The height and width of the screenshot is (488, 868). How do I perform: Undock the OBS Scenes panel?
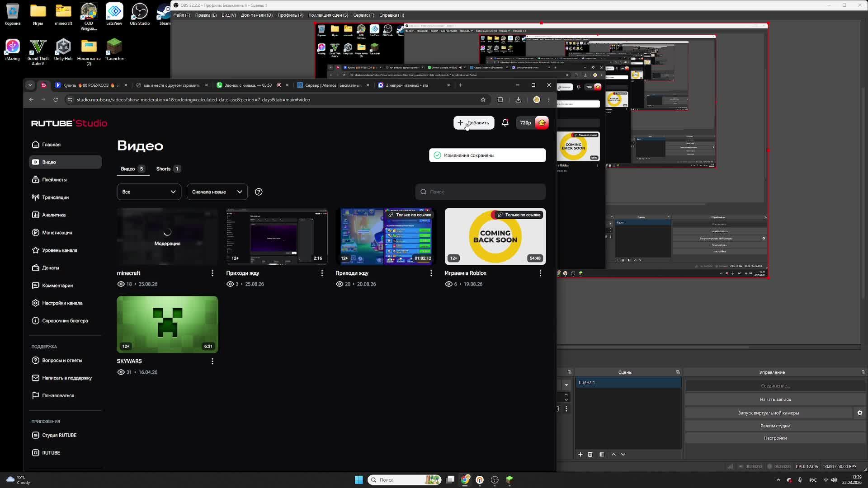pos(678,372)
